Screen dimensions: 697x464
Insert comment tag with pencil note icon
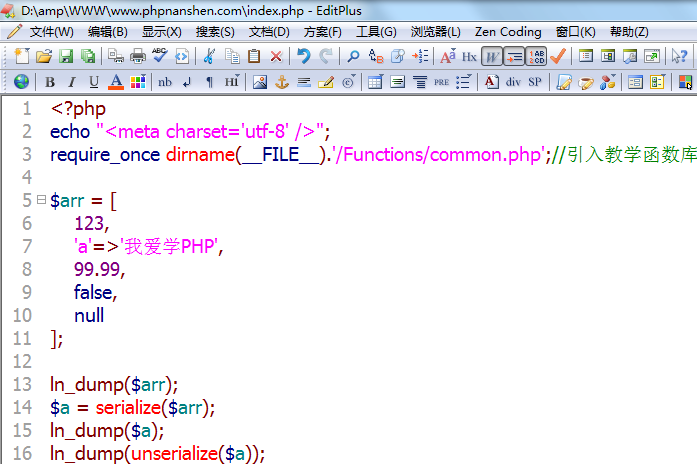(326, 82)
